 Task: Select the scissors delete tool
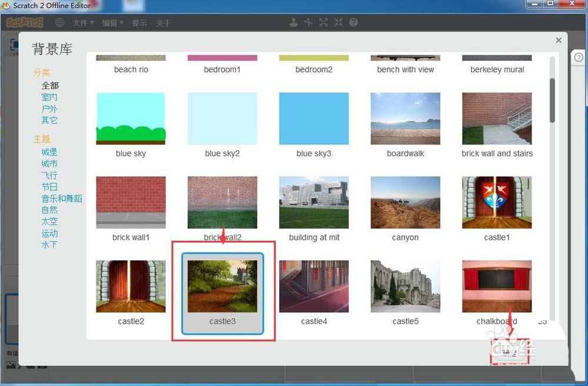coord(309,23)
